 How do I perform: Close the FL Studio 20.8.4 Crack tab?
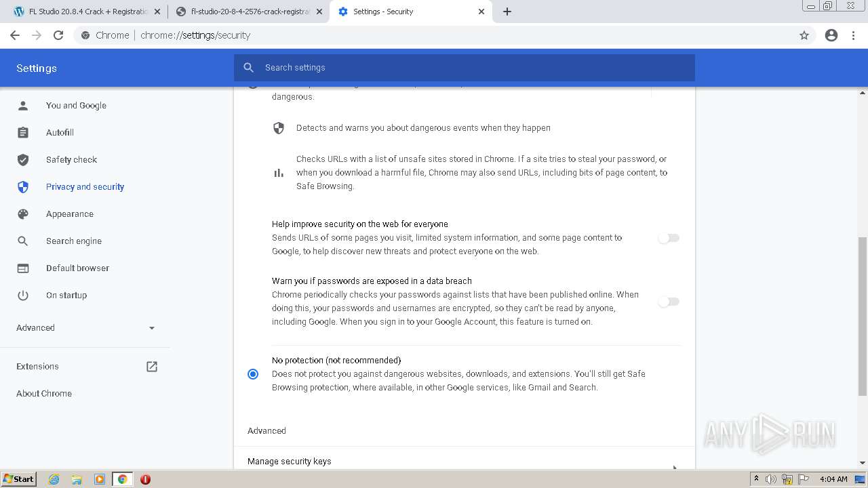(x=157, y=12)
